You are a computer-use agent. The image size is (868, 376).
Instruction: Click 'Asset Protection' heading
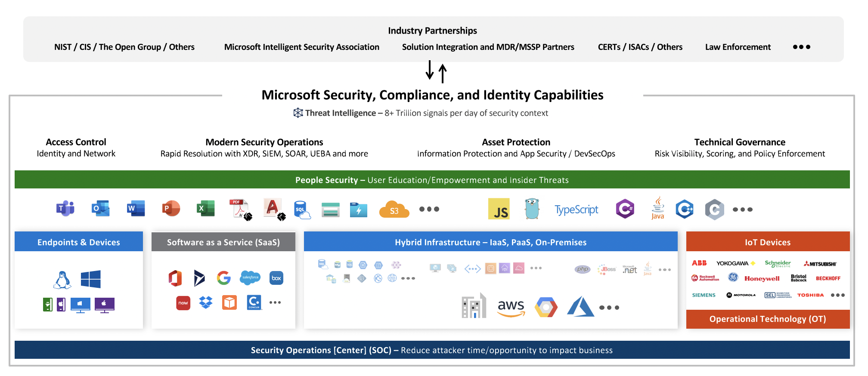[516, 142]
